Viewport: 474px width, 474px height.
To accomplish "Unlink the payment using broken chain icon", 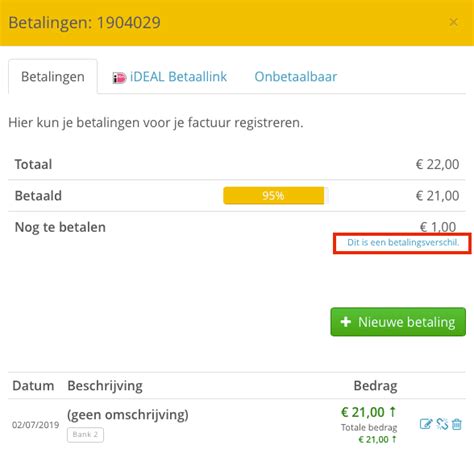I will [x=442, y=424].
